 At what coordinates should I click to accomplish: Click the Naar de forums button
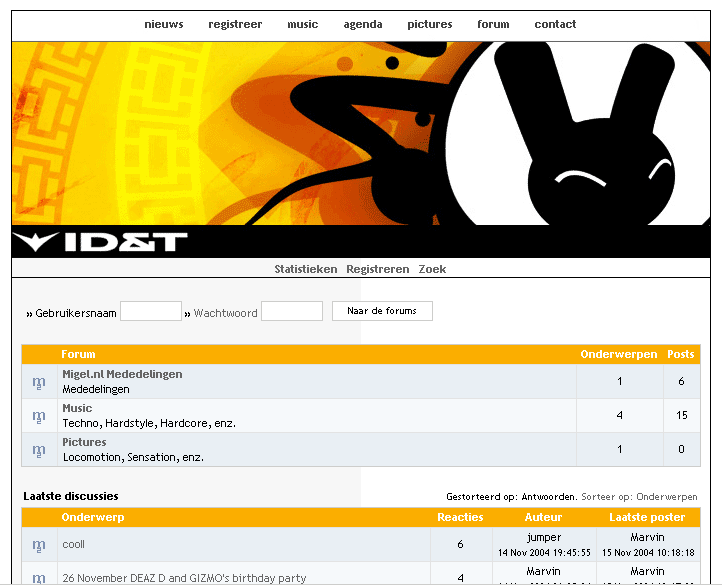click(382, 311)
